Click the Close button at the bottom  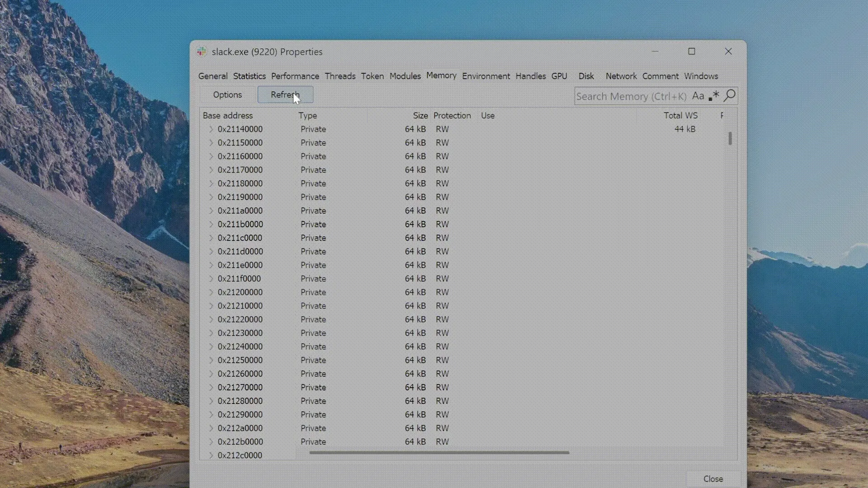tap(713, 479)
